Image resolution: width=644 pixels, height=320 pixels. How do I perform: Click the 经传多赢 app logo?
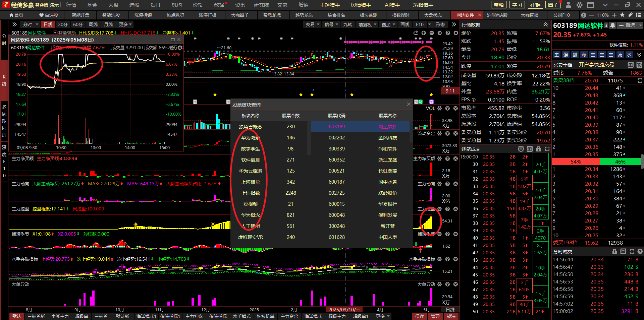click(6, 5)
